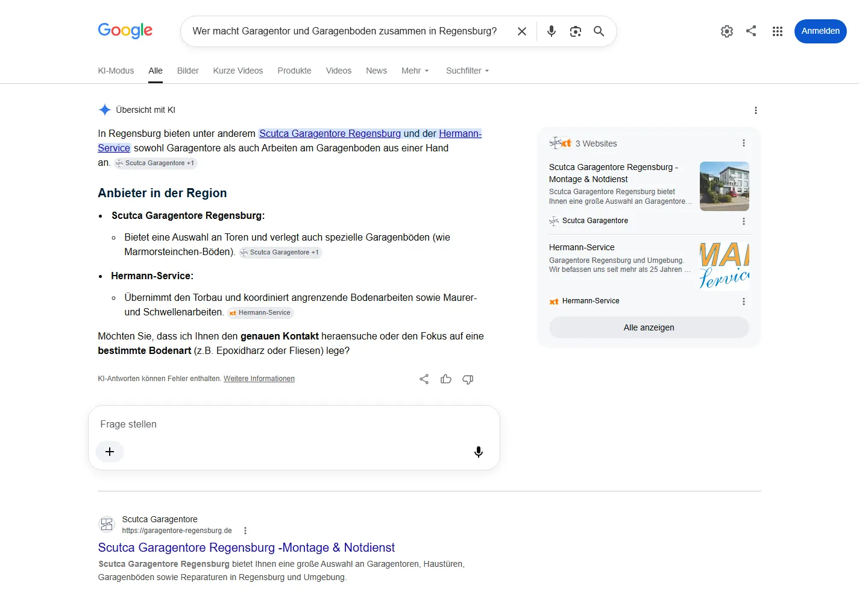The height and width of the screenshot is (603, 868).
Task: Start voice search with the microphone icon
Action: click(552, 31)
